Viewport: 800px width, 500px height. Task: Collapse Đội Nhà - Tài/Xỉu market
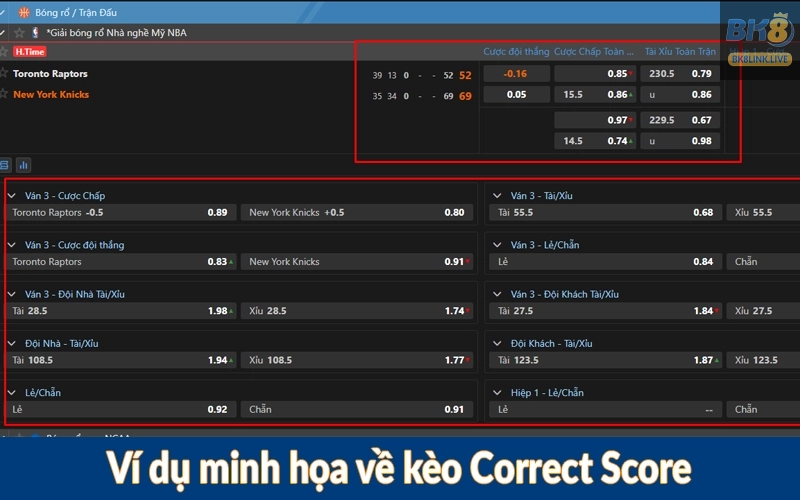click(12, 343)
